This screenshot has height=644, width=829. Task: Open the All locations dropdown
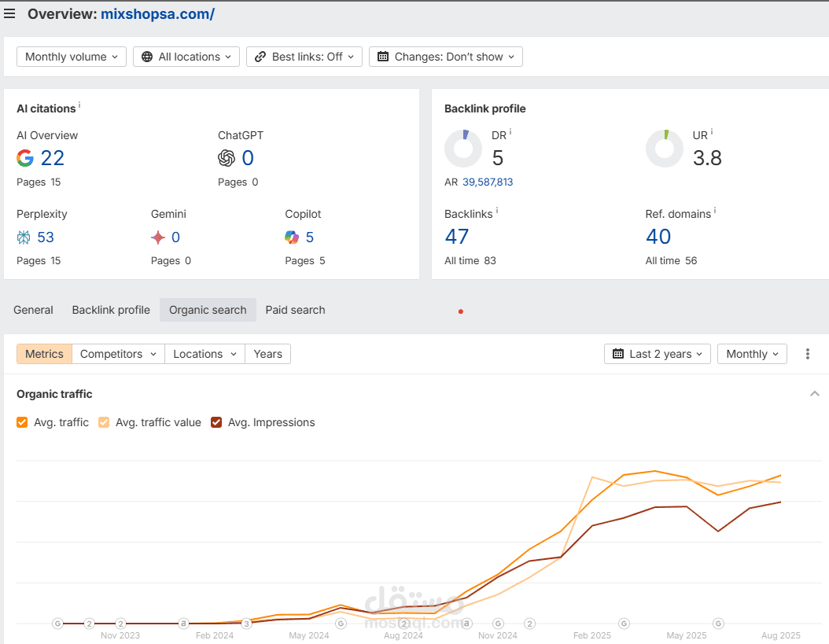pyautogui.click(x=186, y=57)
